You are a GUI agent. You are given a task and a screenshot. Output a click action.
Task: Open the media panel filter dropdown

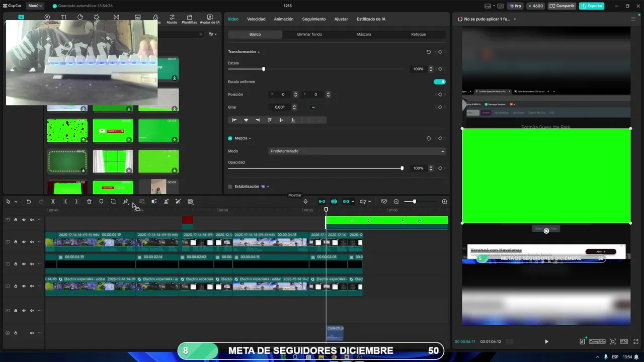click(212, 34)
